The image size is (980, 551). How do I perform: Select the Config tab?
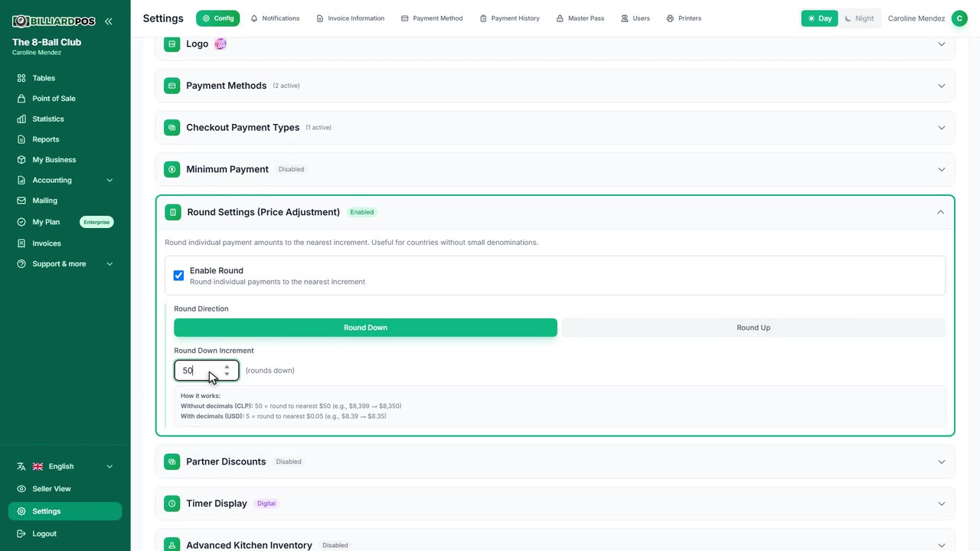[x=218, y=18]
